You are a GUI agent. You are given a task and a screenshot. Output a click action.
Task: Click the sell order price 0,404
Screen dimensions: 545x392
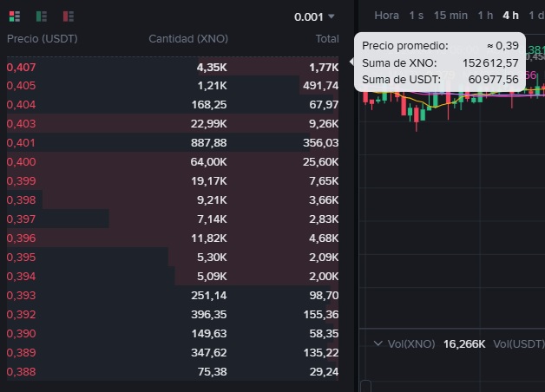pos(21,105)
